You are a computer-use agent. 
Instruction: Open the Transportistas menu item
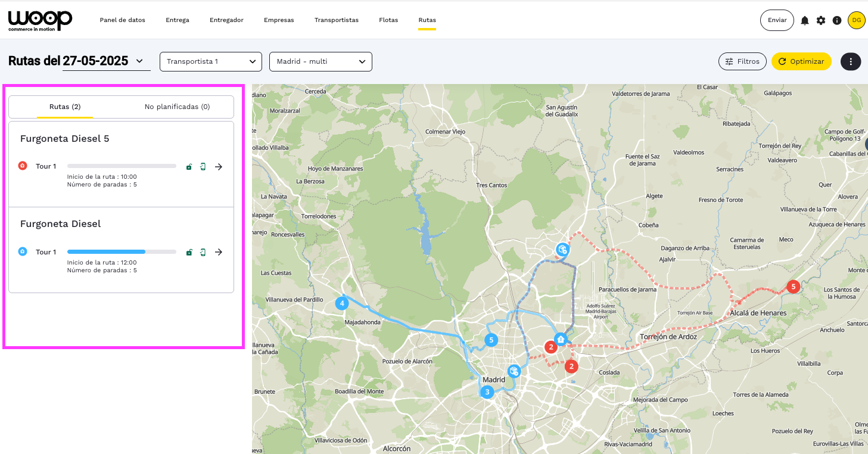click(337, 20)
